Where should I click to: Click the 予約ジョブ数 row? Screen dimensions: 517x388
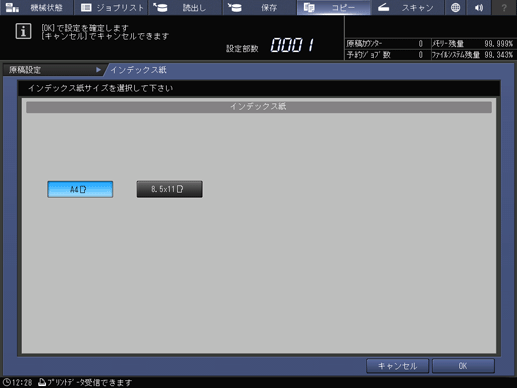(x=387, y=55)
